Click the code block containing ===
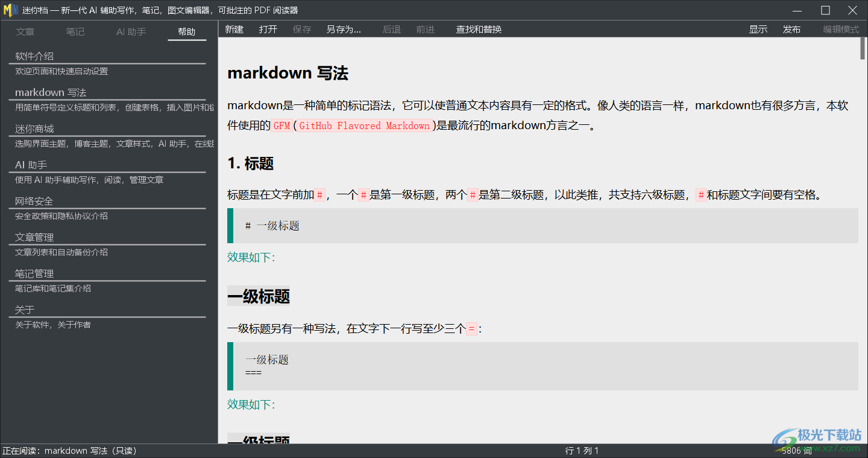 (542, 366)
